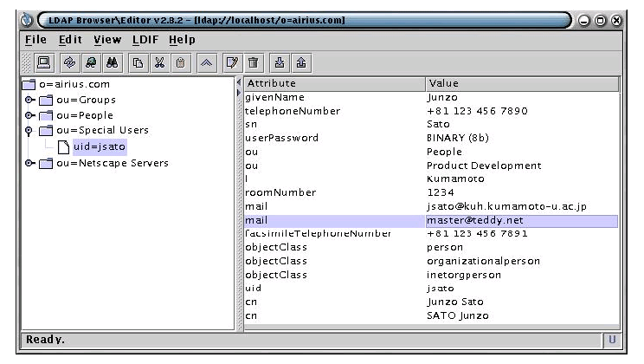Select the sn attribute row

pos(431,124)
